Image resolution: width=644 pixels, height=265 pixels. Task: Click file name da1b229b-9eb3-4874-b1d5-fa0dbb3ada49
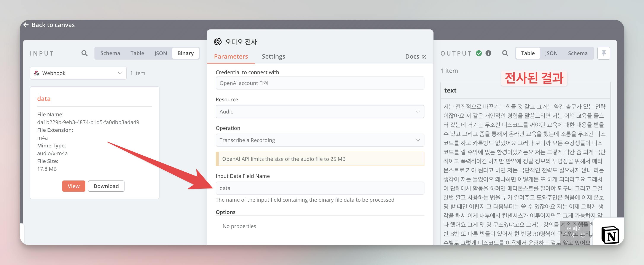point(88,122)
